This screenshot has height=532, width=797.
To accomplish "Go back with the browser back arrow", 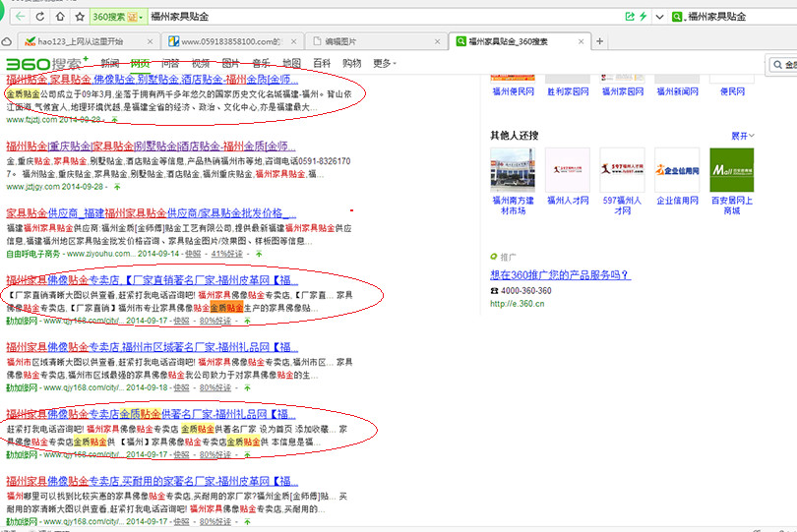I will tap(20, 17).
